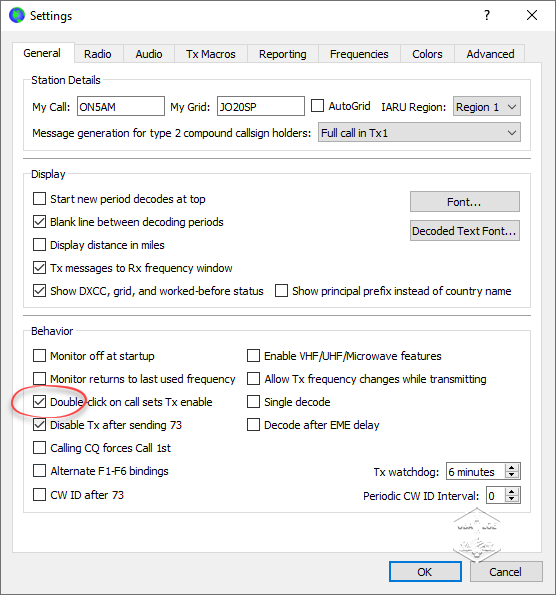Viewport: 556px width, 595px height.
Task: Increase Periodic CW ID Interval up arrow
Action: [x=512, y=491]
